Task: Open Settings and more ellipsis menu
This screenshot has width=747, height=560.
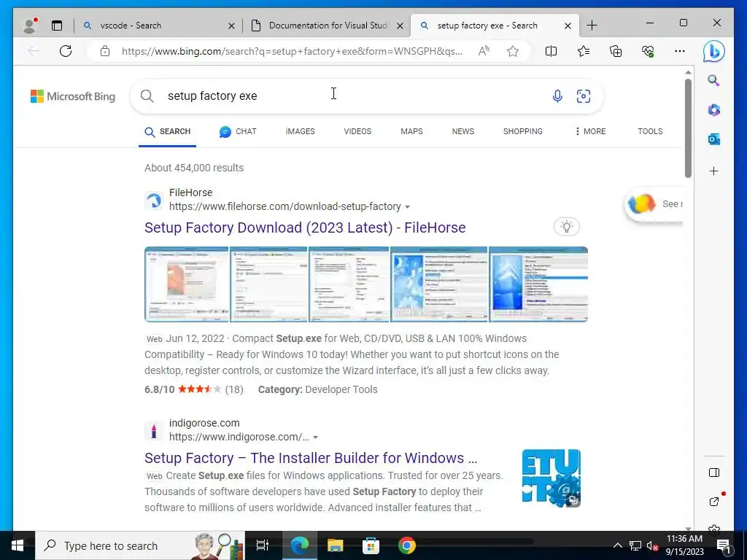Action: (680, 51)
